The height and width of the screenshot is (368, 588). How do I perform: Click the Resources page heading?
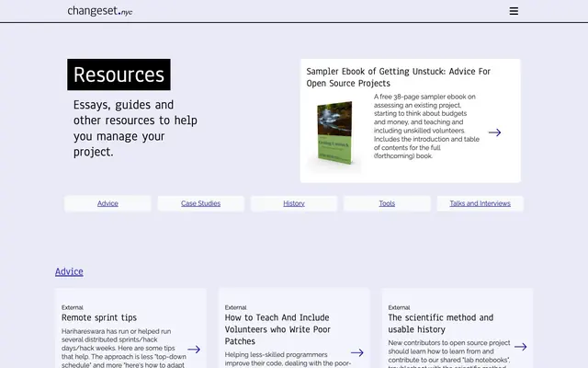pyautogui.click(x=119, y=75)
